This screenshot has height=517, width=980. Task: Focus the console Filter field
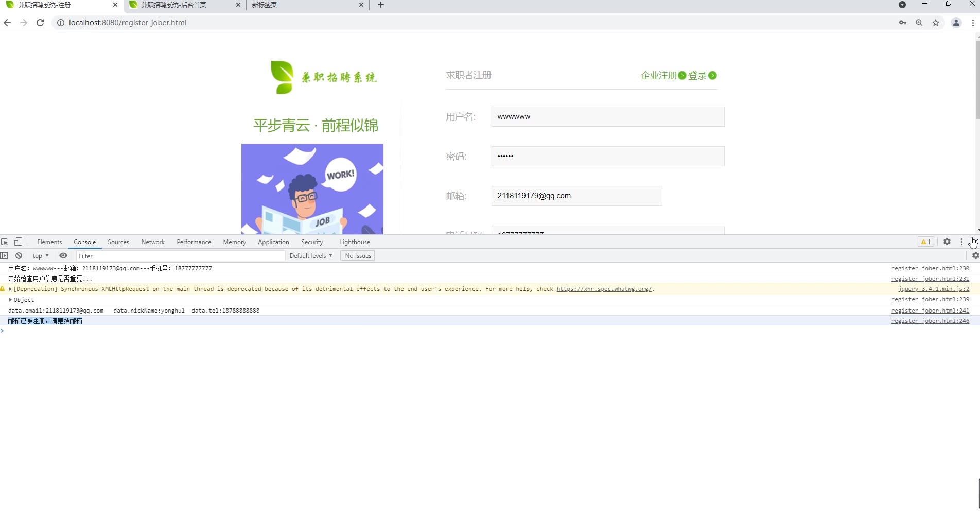[x=181, y=256]
